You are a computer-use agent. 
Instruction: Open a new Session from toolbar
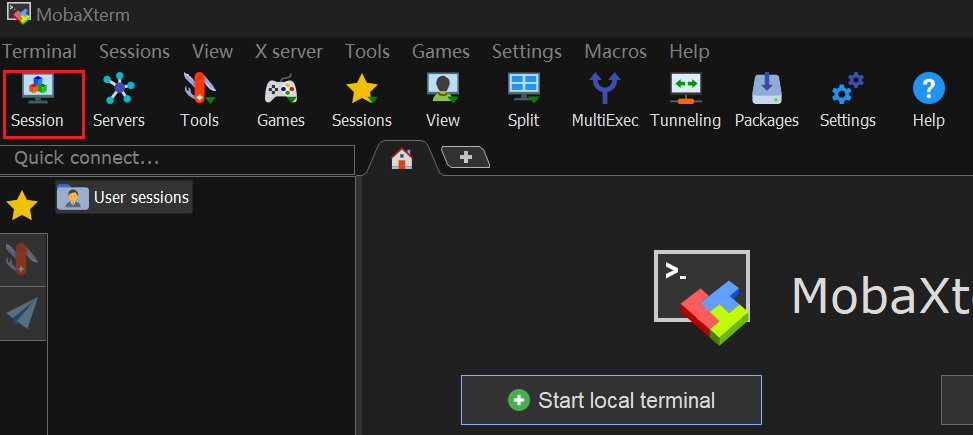click(x=38, y=102)
